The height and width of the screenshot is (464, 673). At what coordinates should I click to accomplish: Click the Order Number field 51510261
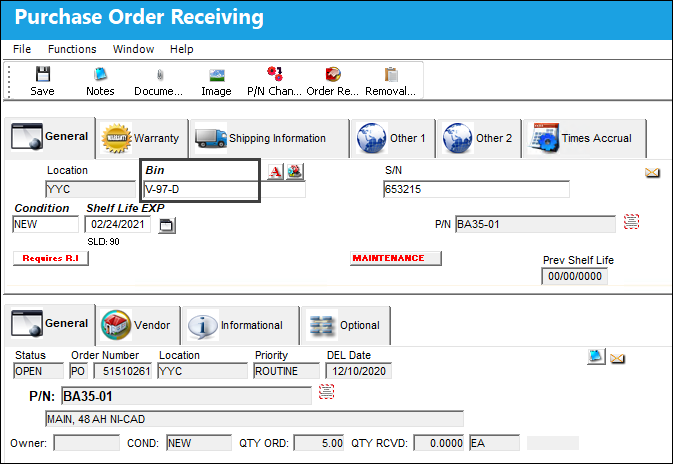123,371
